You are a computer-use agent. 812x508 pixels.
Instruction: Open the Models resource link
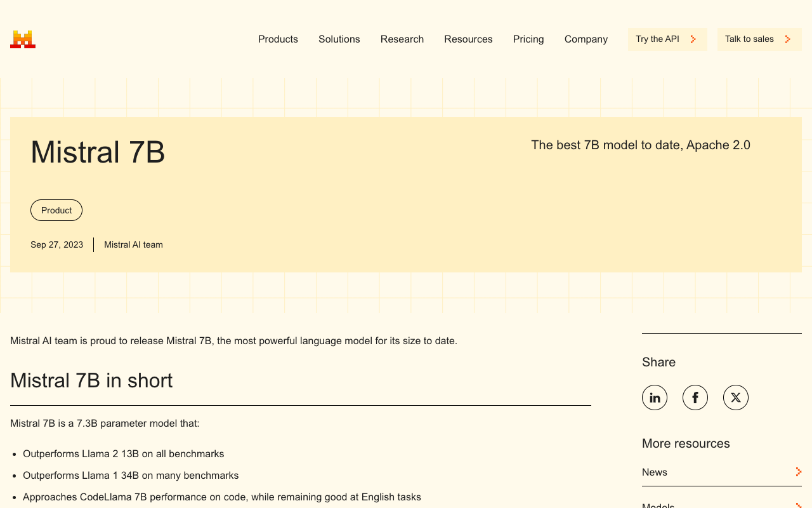tap(722, 505)
